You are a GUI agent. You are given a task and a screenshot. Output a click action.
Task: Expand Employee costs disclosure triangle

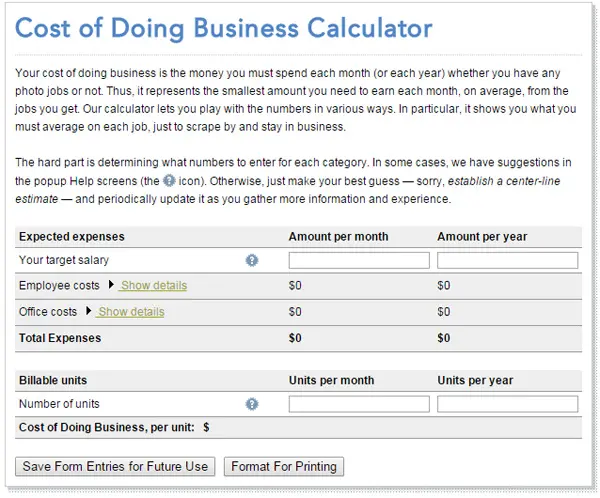111,284
